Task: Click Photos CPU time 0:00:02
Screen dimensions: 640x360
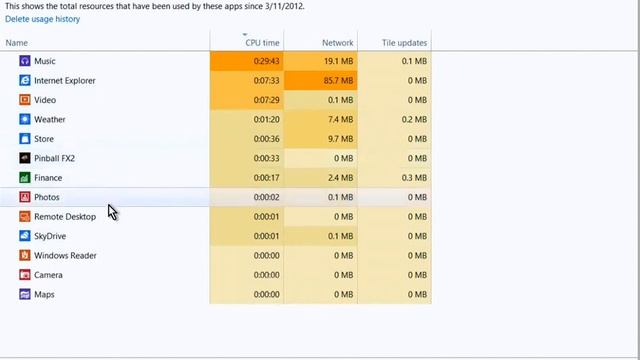Action: tap(267, 197)
